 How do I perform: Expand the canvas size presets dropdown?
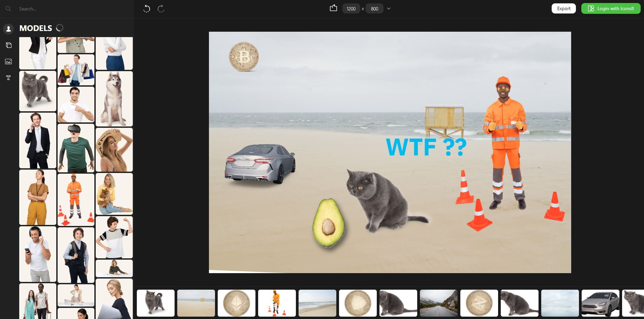[x=389, y=9]
